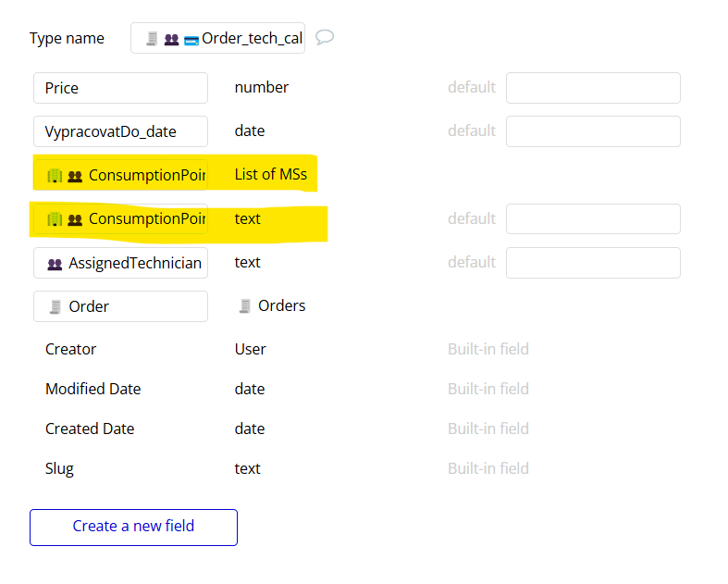
Task: Click building icon in ConsumptionPoint List of MSs row
Action: click(55, 176)
